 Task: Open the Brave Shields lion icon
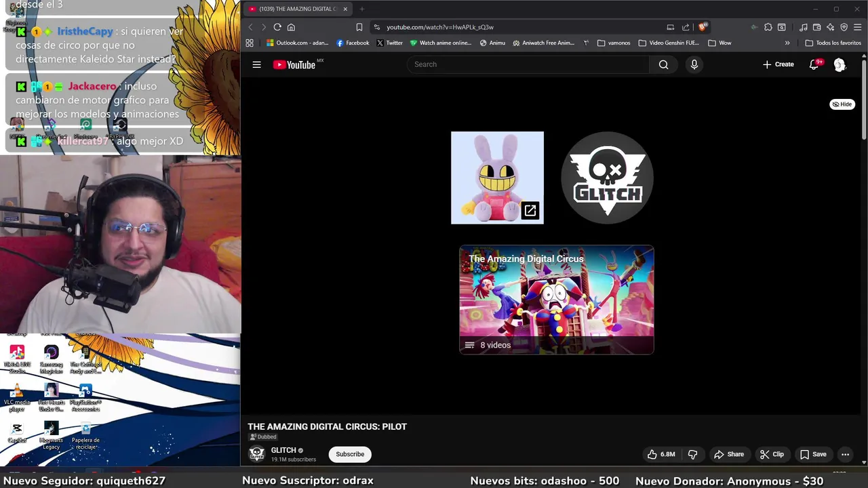pos(703,27)
